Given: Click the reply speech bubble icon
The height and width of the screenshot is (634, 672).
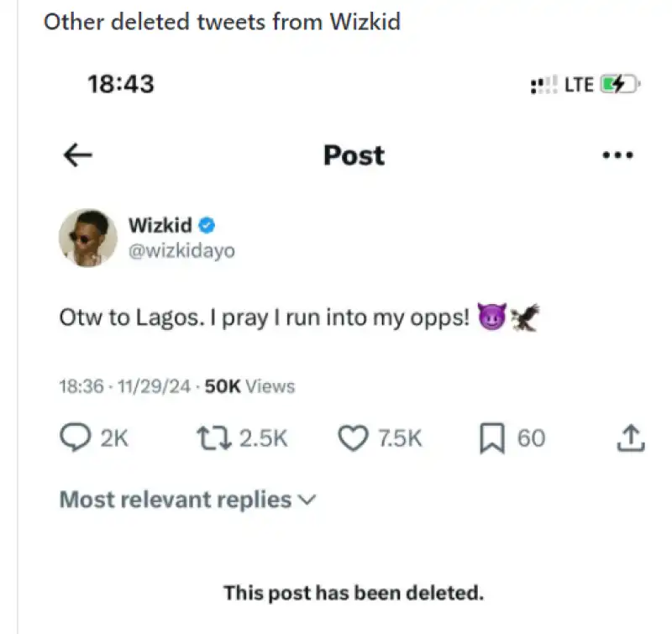Looking at the screenshot, I should click(x=75, y=438).
